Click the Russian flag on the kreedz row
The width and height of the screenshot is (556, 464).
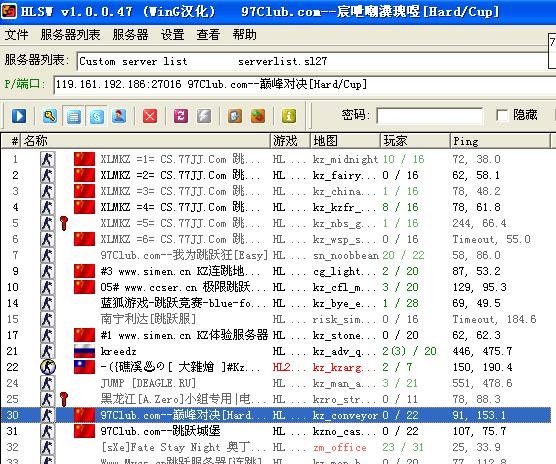84,351
